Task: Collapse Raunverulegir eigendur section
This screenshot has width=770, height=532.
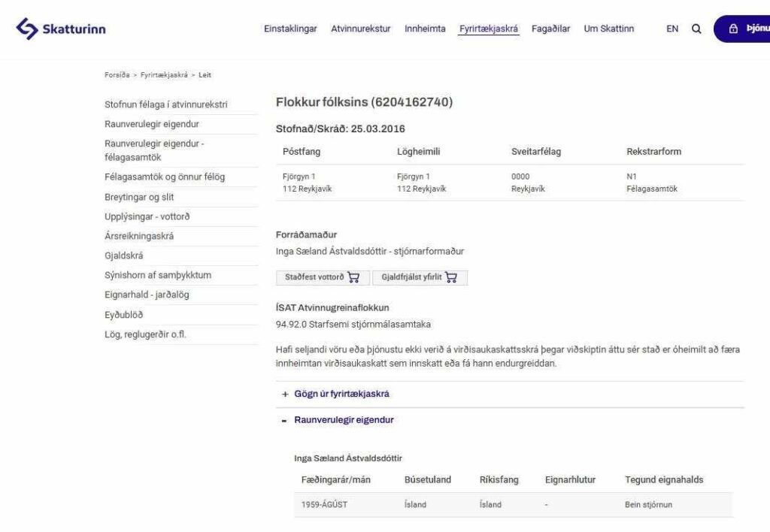Action: 284,420
